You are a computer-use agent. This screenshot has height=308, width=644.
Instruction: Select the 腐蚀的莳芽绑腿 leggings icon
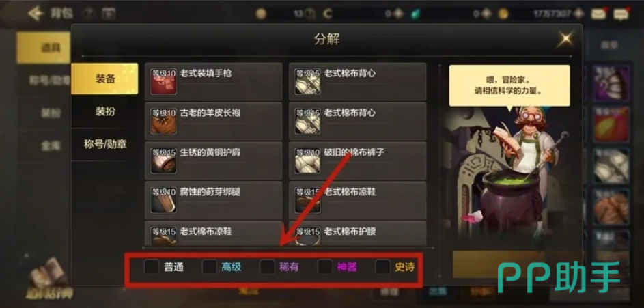coord(163,200)
